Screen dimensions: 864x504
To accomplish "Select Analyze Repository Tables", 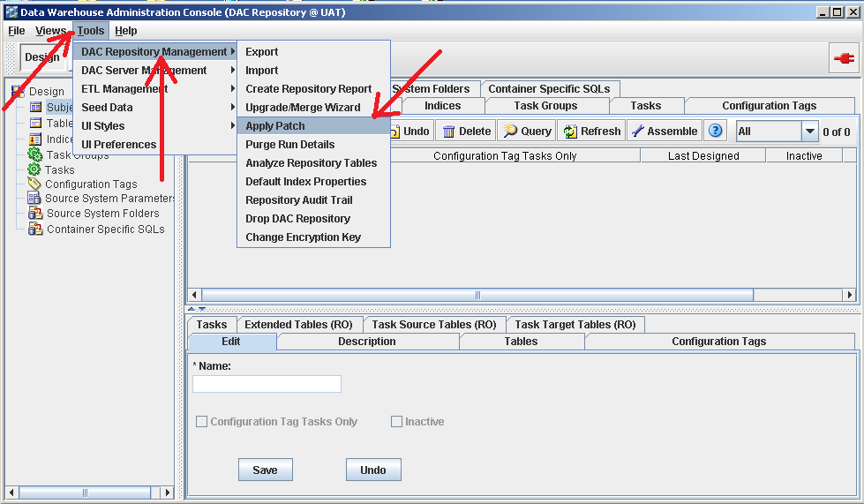I will (x=313, y=163).
